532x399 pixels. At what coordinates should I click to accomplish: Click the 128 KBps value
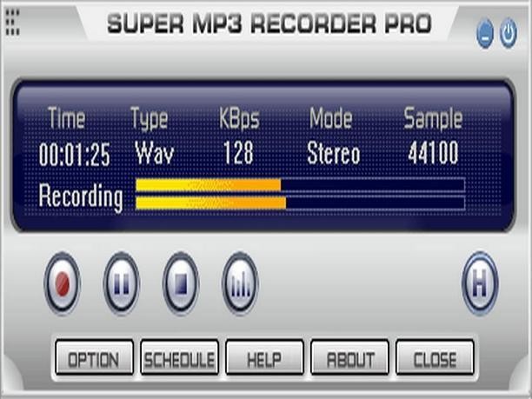(238, 153)
